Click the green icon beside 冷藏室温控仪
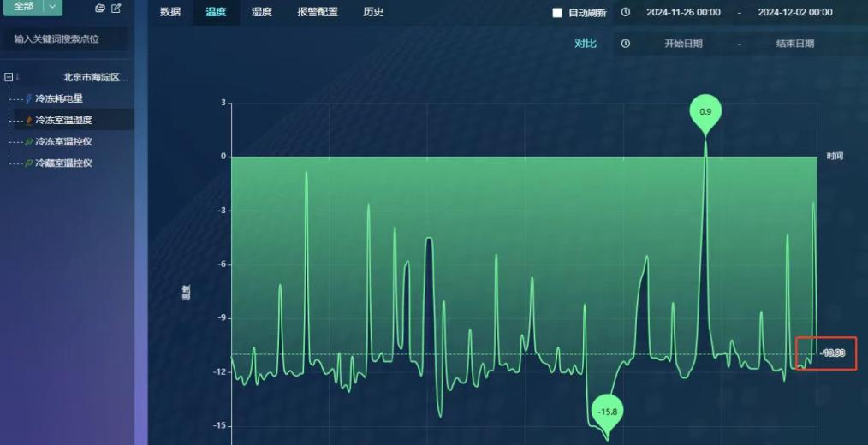868x445 pixels. pyautogui.click(x=29, y=163)
